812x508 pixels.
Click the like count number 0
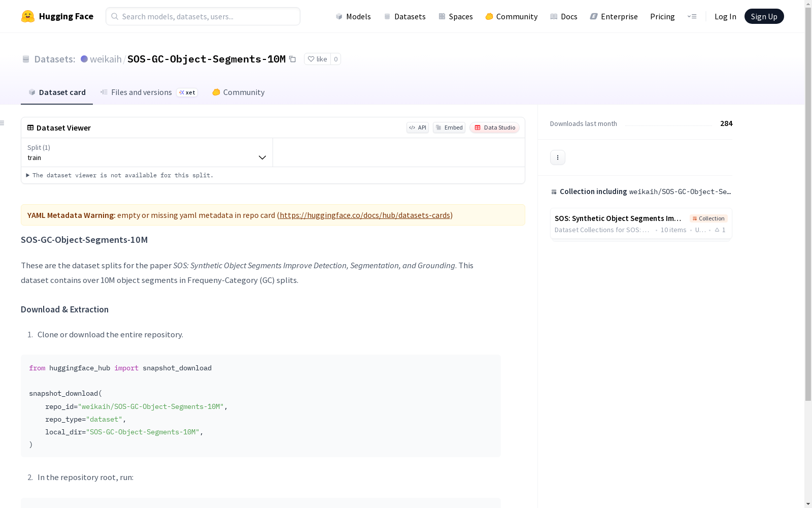click(x=335, y=59)
